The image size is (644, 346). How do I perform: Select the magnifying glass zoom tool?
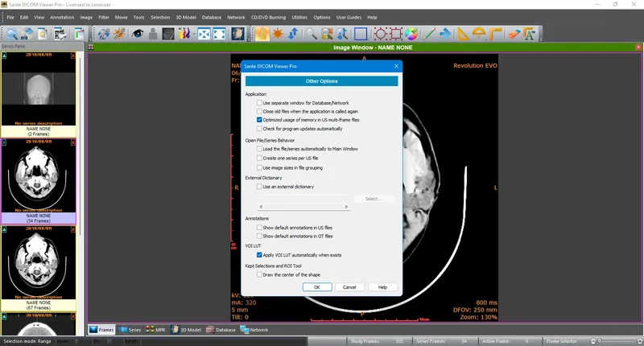click(x=309, y=34)
